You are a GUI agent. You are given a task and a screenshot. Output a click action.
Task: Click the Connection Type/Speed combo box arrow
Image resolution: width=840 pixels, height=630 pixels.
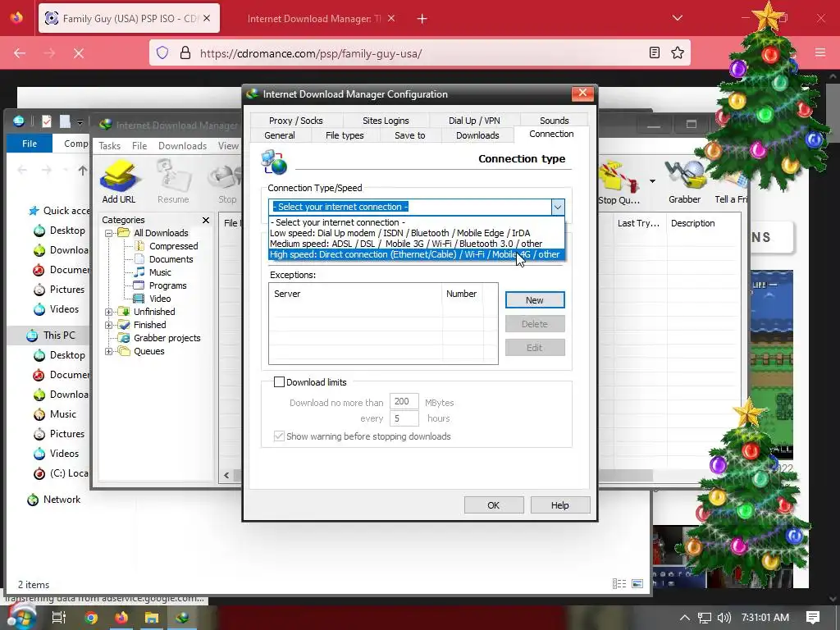(557, 207)
